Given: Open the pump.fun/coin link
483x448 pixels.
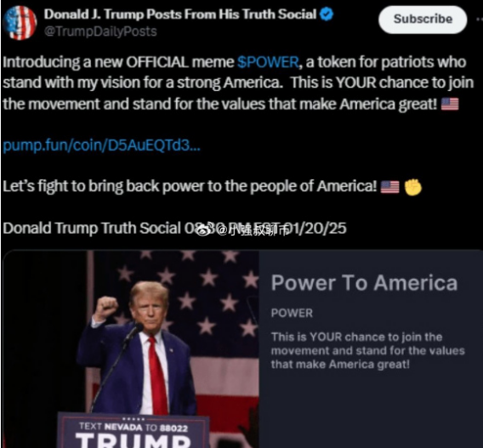Looking at the screenshot, I should click(102, 145).
